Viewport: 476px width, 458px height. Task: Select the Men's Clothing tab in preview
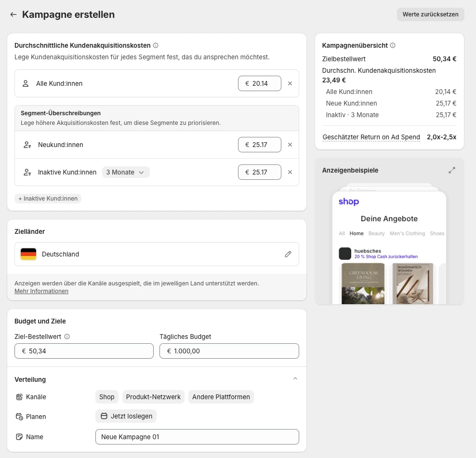408,233
